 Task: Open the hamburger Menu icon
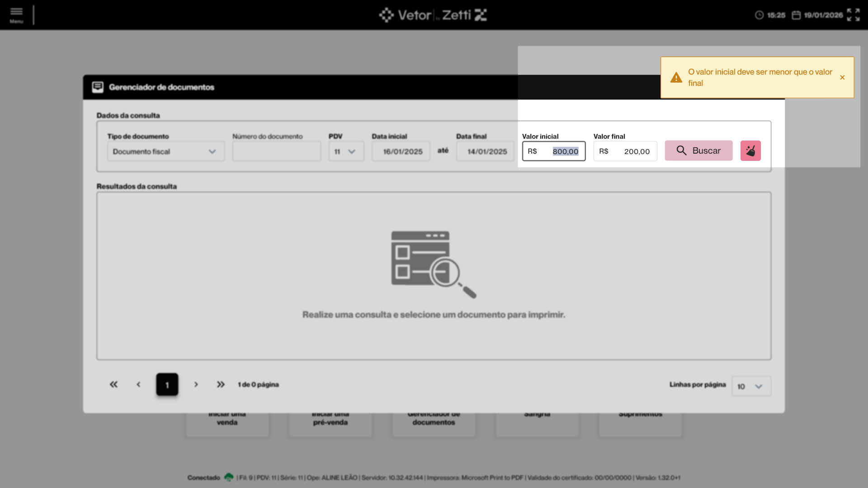pyautogui.click(x=16, y=14)
